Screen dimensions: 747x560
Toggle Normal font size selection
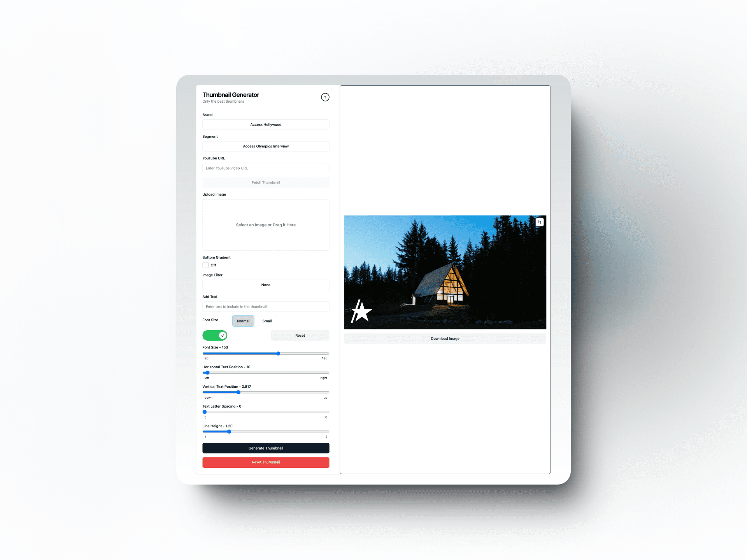(242, 320)
